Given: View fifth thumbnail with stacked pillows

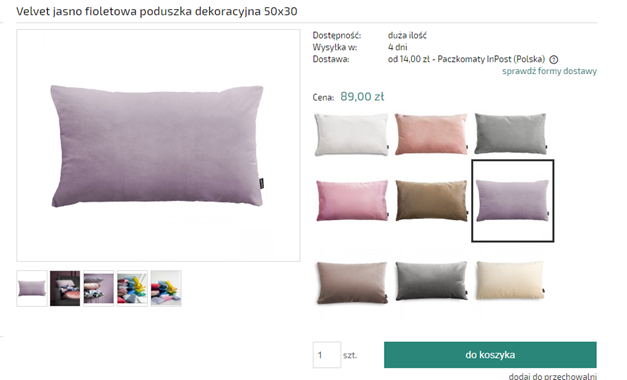Looking at the screenshot, I should (166, 288).
